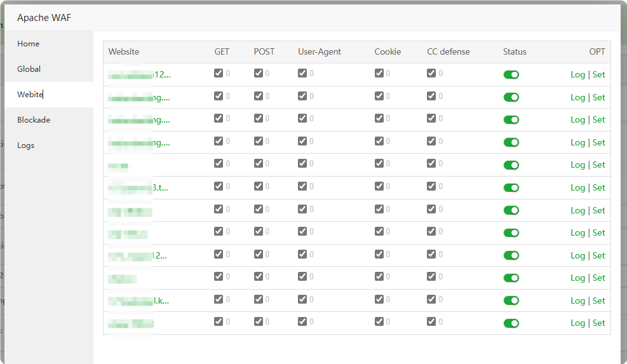This screenshot has height=364, width=627.
Task: Open the website link ending '3.t...'
Action: click(138, 187)
